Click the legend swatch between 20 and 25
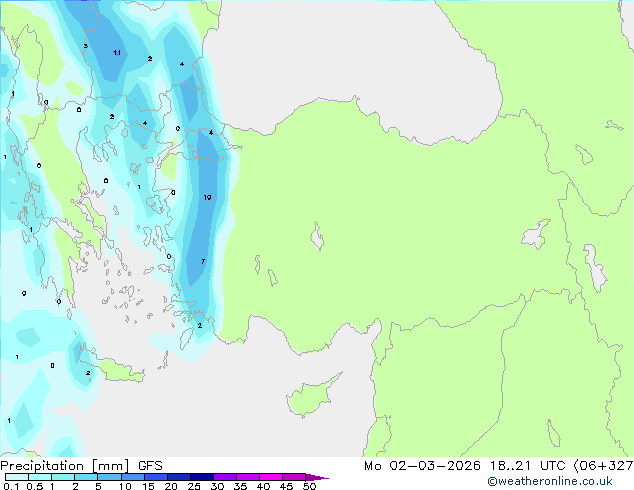This screenshot has height=490, width=634. tap(179, 477)
